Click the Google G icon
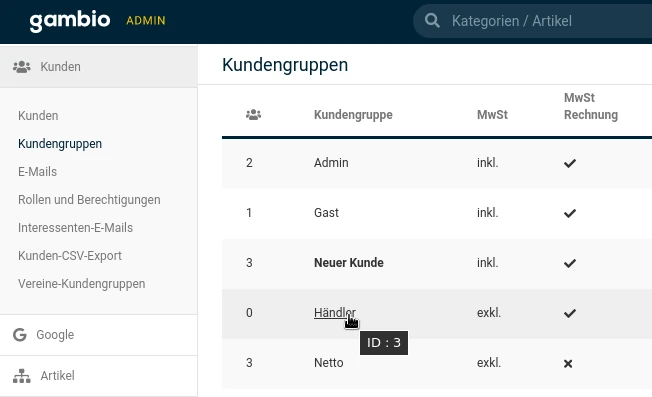Screen dimensions: 652x397 click(20, 335)
